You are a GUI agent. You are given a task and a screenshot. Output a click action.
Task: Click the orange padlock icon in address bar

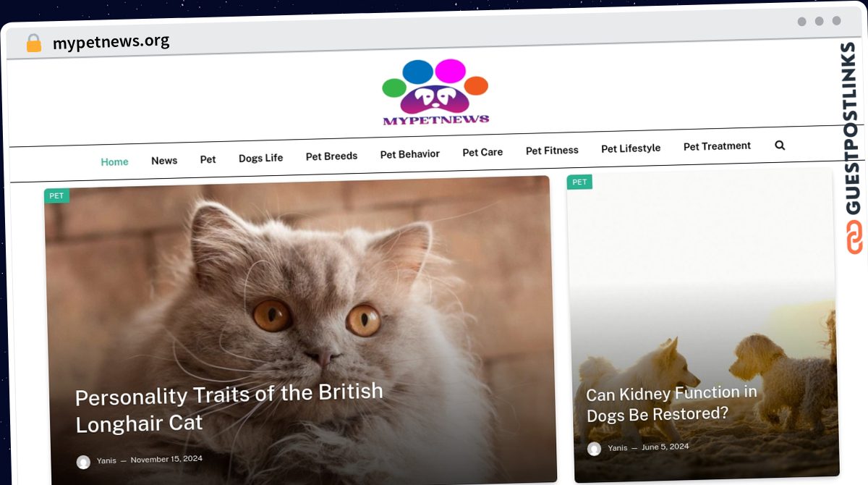[34, 43]
